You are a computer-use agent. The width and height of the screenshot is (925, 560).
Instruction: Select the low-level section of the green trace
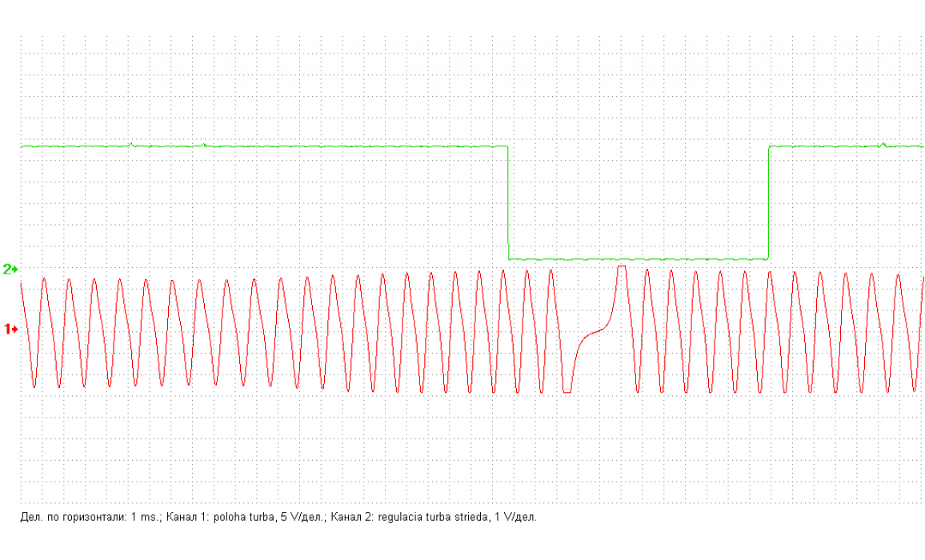point(639,258)
